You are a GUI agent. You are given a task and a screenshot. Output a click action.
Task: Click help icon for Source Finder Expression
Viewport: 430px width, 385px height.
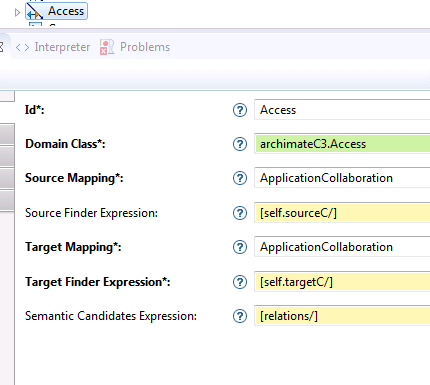[240, 213]
